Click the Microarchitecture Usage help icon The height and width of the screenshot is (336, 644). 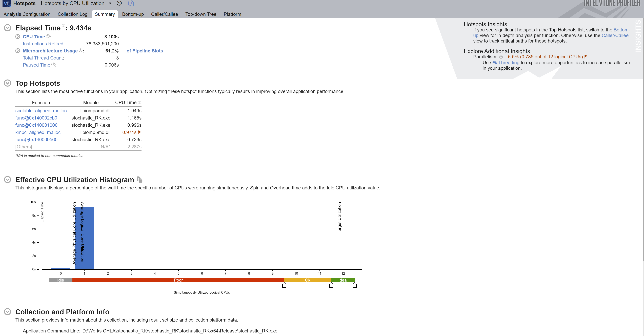(x=80, y=50)
